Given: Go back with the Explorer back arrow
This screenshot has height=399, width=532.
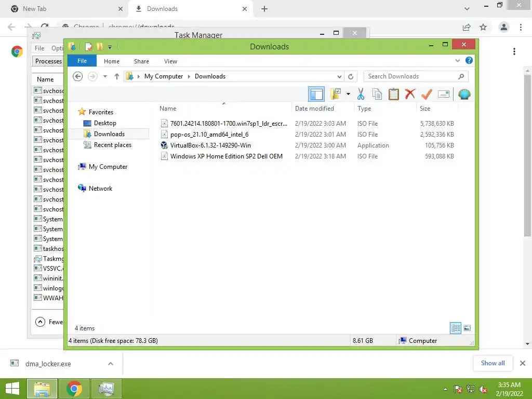Looking at the screenshot, I should point(78,76).
